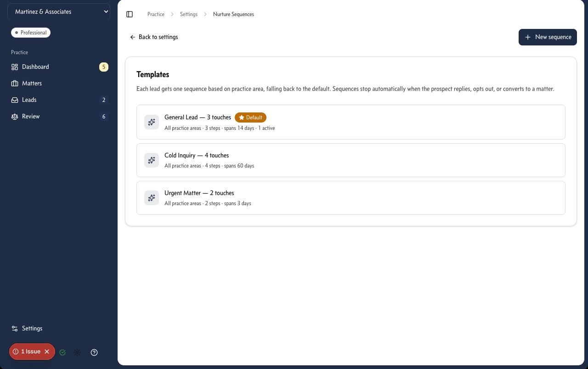
Task: Click the Dashboard grid icon
Action: click(x=15, y=67)
